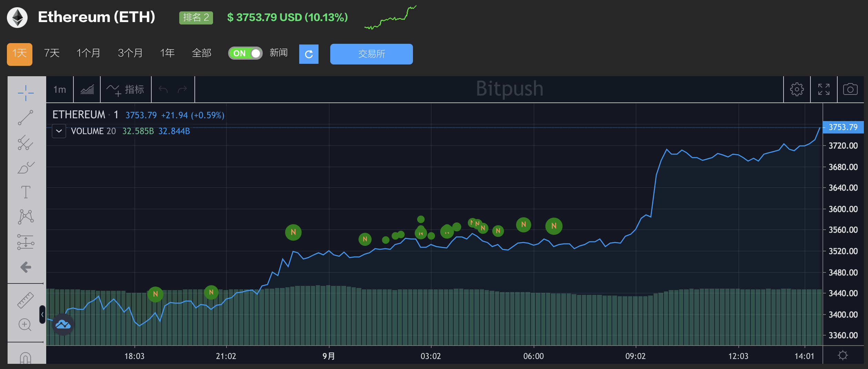Click the 14:01 time axis label
This screenshot has width=868, height=369.
[x=805, y=356]
